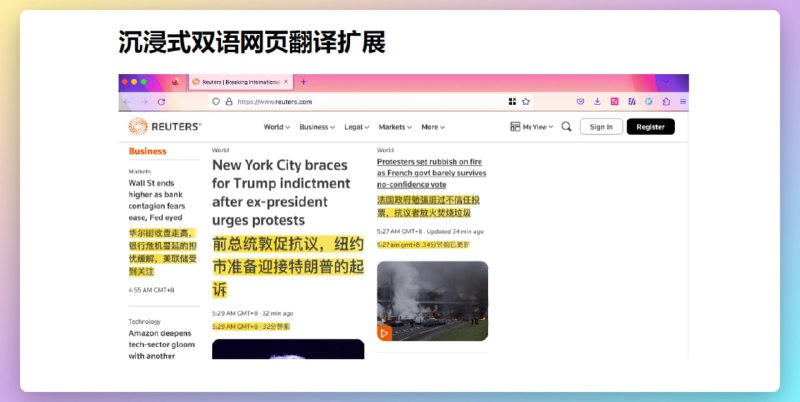The width and height of the screenshot is (800, 402).
Task: Click the Markets label under Business
Action: pos(140,171)
